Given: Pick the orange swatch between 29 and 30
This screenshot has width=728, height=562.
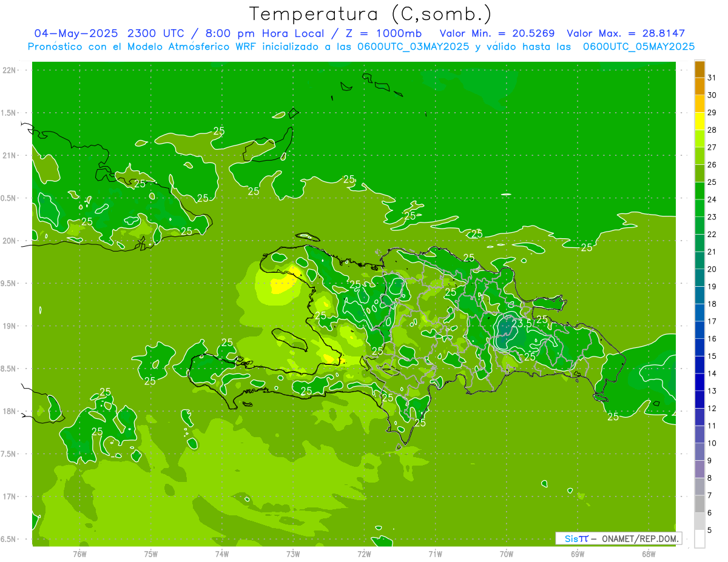Looking at the screenshot, I should coord(699,104).
